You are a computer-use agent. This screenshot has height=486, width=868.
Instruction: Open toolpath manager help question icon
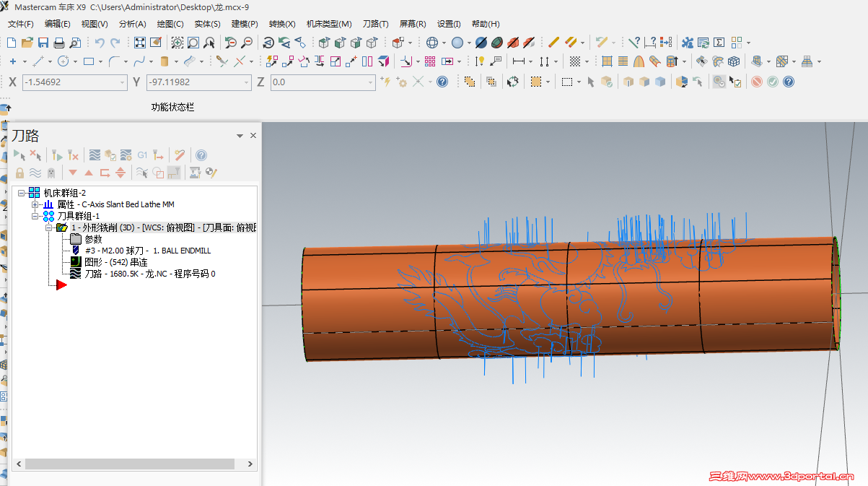[201, 155]
